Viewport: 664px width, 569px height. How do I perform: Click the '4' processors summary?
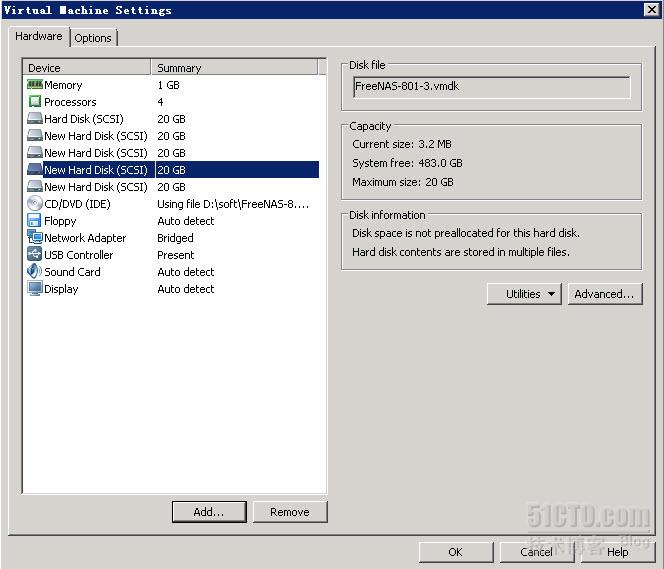coord(160,102)
